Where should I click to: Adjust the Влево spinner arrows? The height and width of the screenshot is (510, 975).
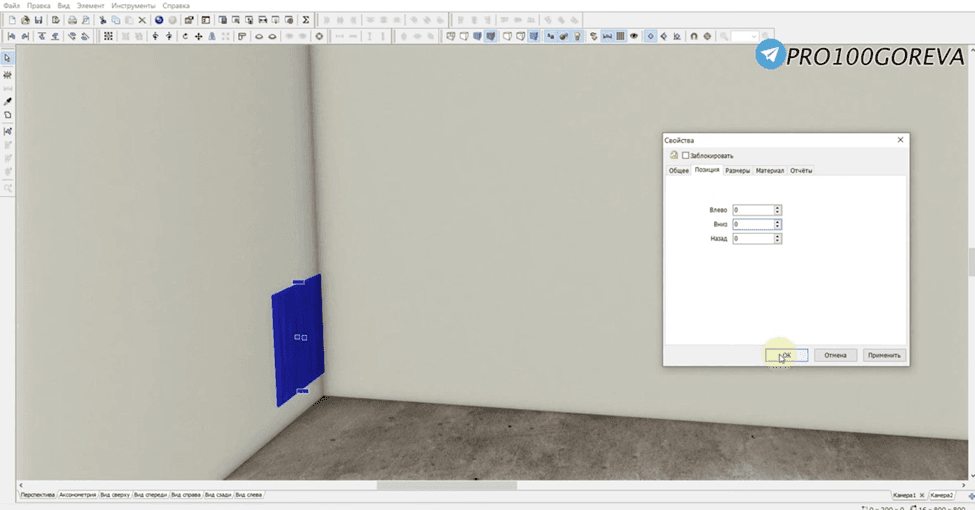[777, 210]
